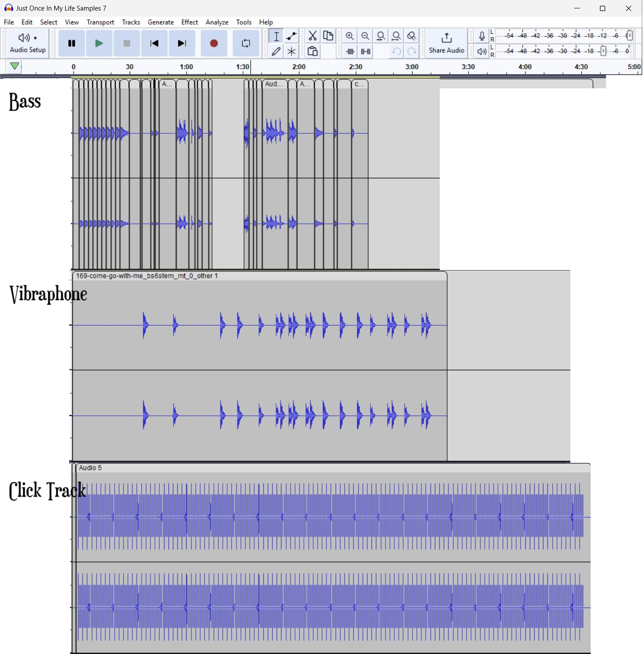Select the Envelope tool

click(x=292, y=36)
